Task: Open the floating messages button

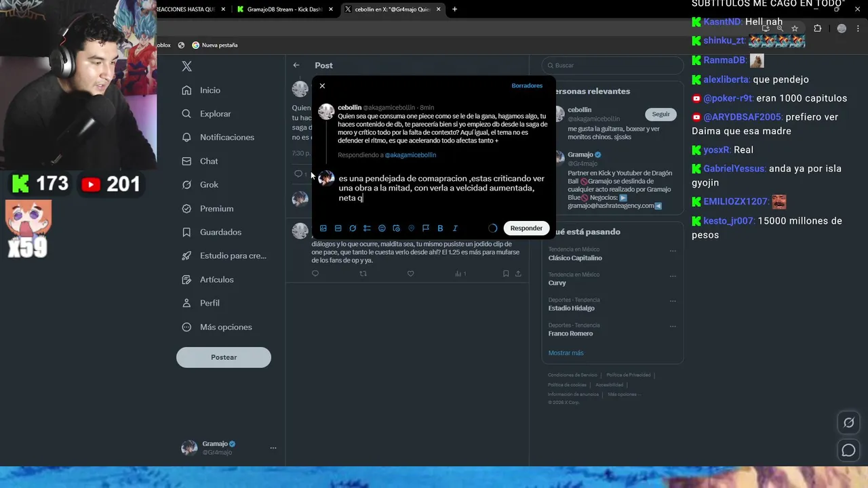Action: 848,450
